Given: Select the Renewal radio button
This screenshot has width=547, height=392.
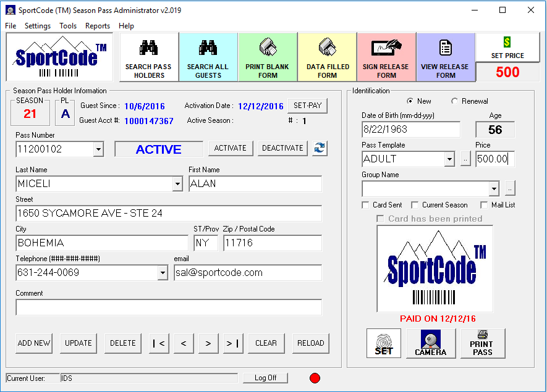Looking at the screenshot, I should pos(454,101).
